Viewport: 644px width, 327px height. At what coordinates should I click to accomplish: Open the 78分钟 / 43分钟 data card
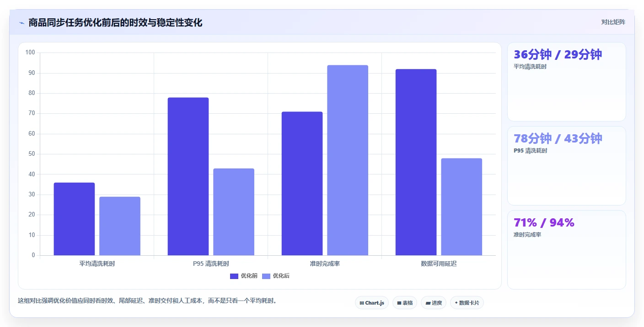click(x=567, y=166)
